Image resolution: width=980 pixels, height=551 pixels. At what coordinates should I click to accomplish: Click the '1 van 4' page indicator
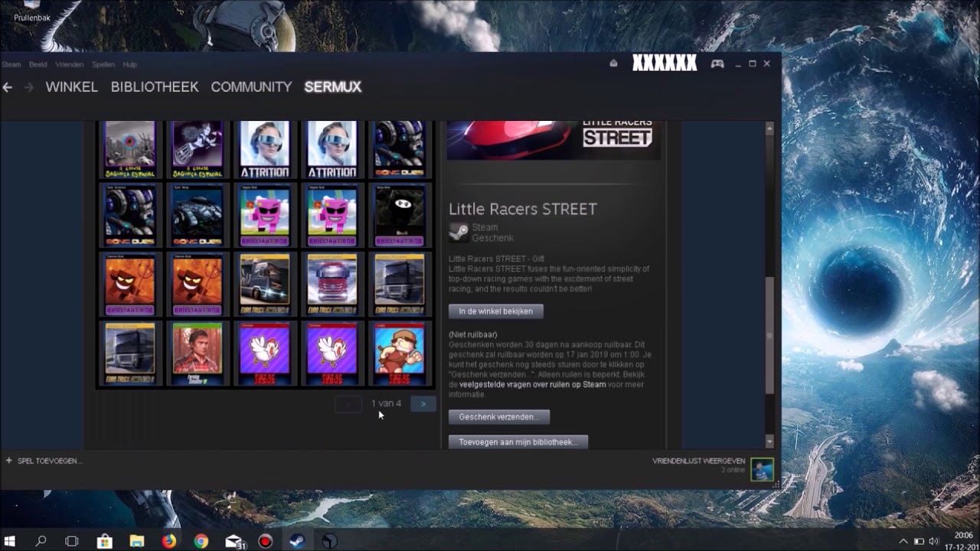click(x=386, y=403)
